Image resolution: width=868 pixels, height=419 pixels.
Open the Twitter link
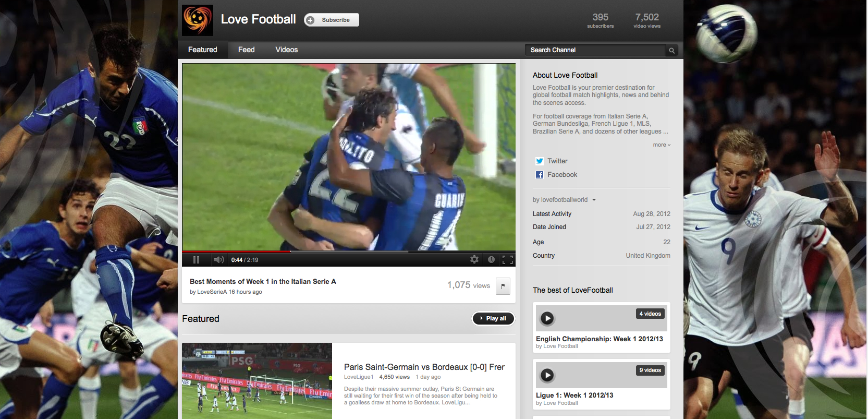[x=557, y=161]
